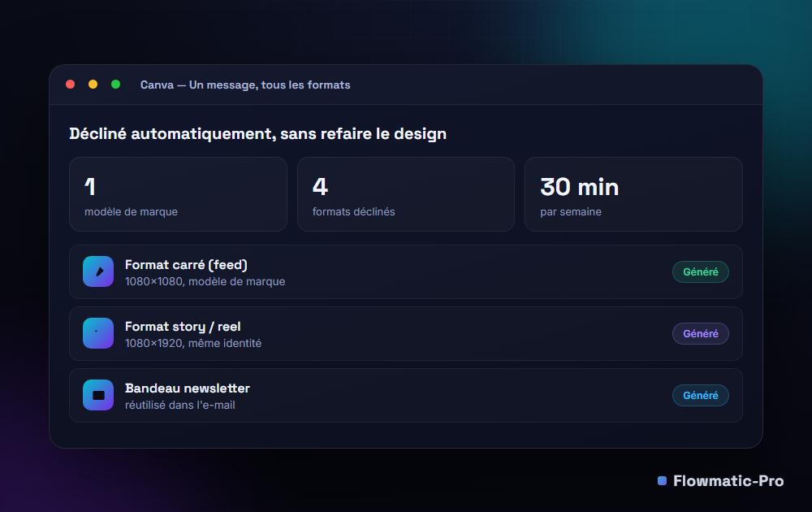Image resolution: width=812 pixels, height=512 pixels.
Task: Click the blue Généré badge for Bandeau newsletter
Action: (x=700, y=396)
